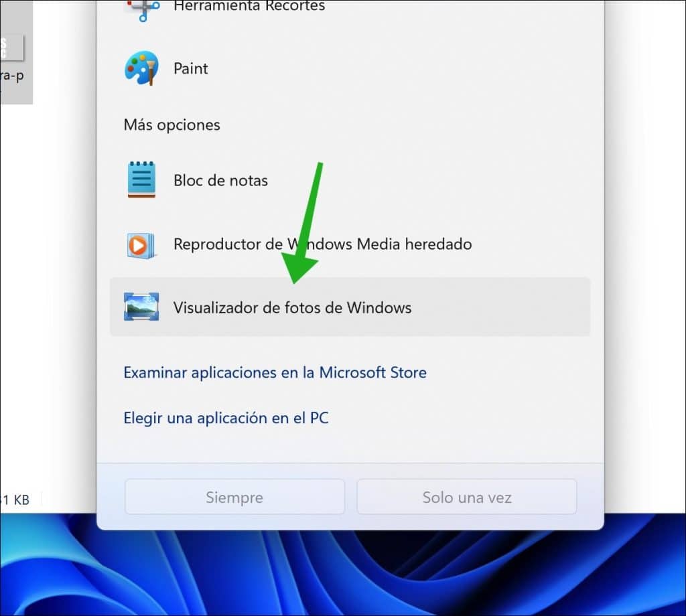The width and height of the screenshot is (686, 616).
Task: Pick the Windows Media Player legacy icon
Action: tap(141, 245)
